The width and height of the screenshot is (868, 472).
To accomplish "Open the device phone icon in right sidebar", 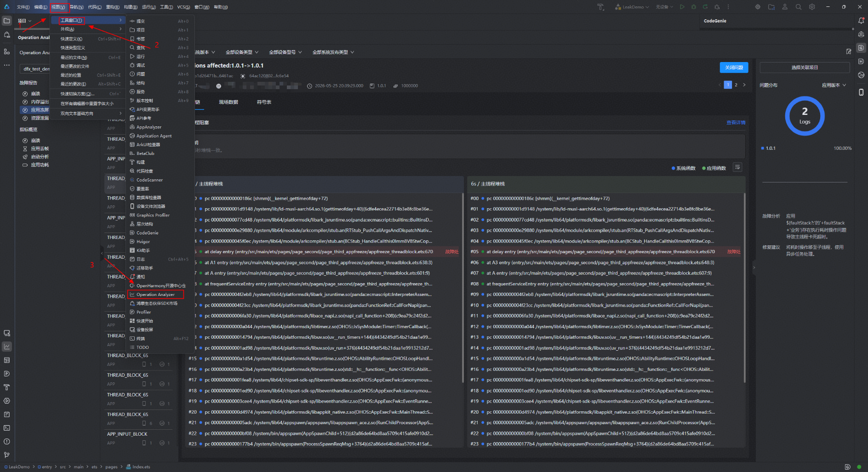I will click(861, 92).
